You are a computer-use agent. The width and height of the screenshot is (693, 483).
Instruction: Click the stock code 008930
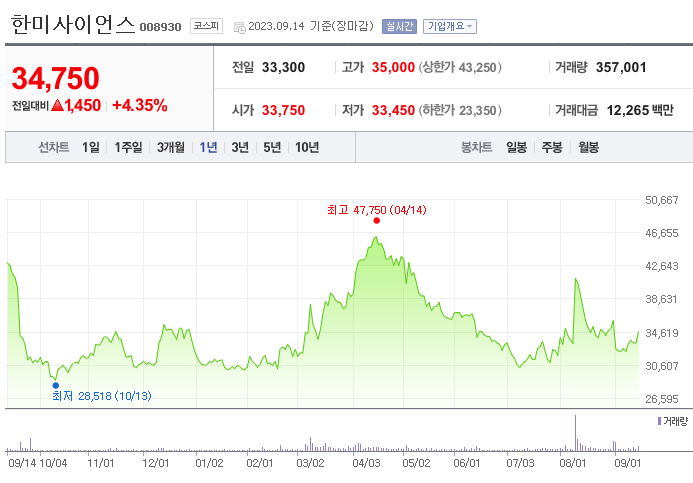click(160, 27)
